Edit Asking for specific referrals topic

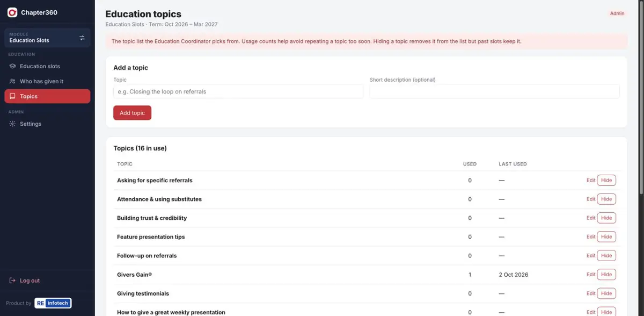591,181
